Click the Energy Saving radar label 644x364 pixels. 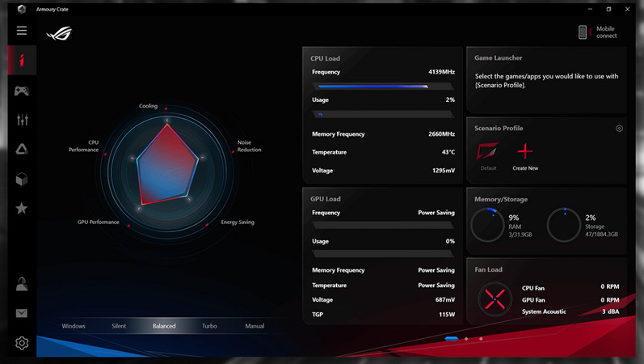tap(238, 222)
